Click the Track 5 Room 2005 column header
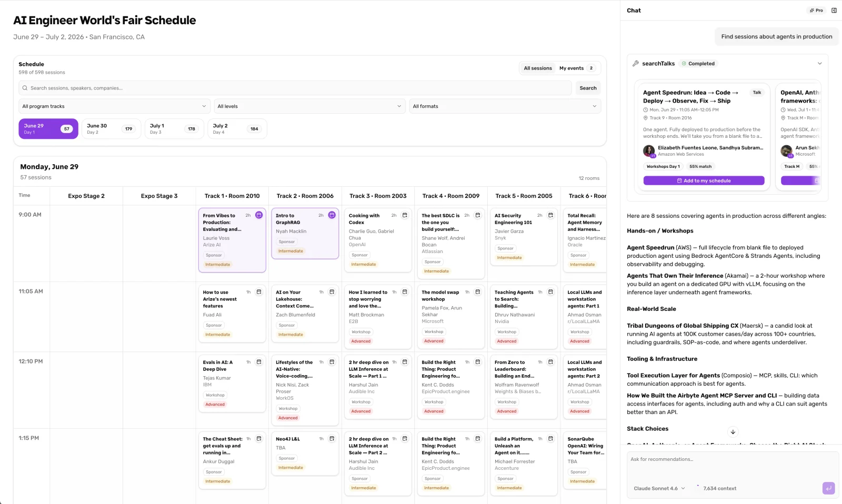 (x=524, y=196)
